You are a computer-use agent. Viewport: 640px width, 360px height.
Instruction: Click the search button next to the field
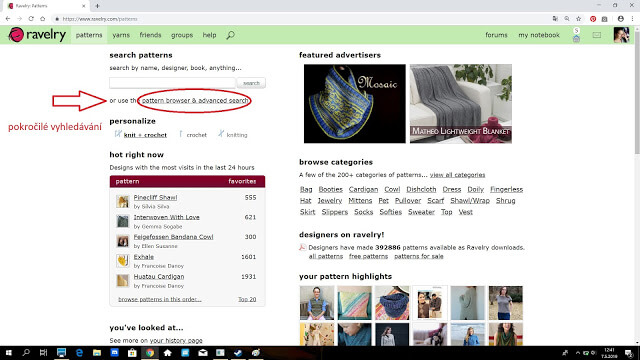[x=251, y=83]
